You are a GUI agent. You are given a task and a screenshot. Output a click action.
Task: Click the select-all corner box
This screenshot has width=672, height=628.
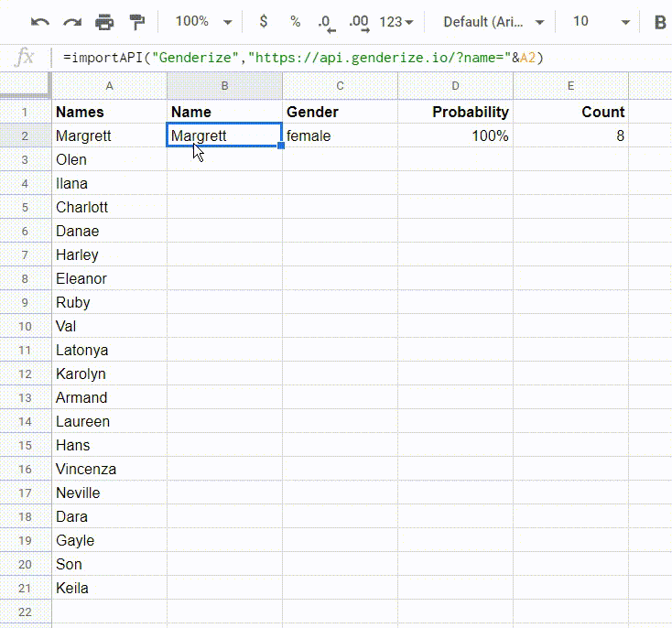click(x=26, y=85)
